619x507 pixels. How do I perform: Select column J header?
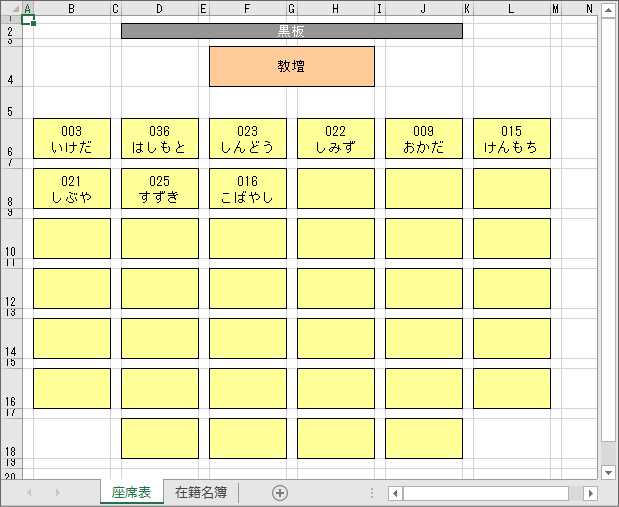click(x=424, y=9)
